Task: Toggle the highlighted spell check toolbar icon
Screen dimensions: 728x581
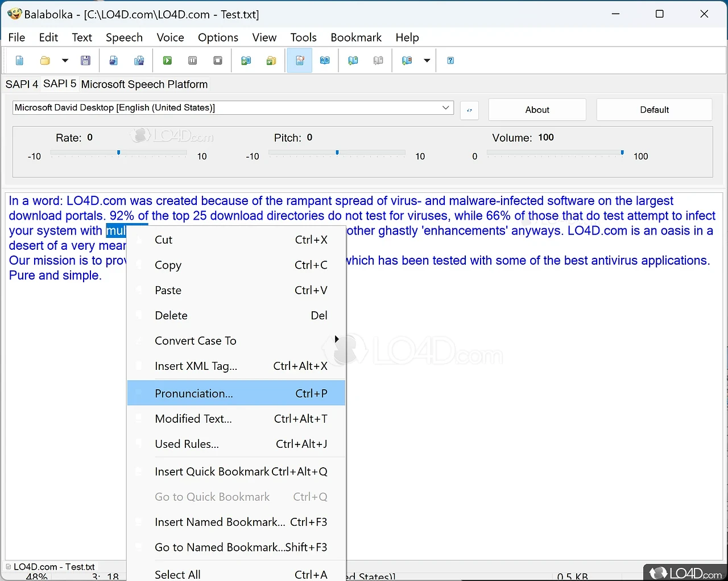Action: pos(300,61)
